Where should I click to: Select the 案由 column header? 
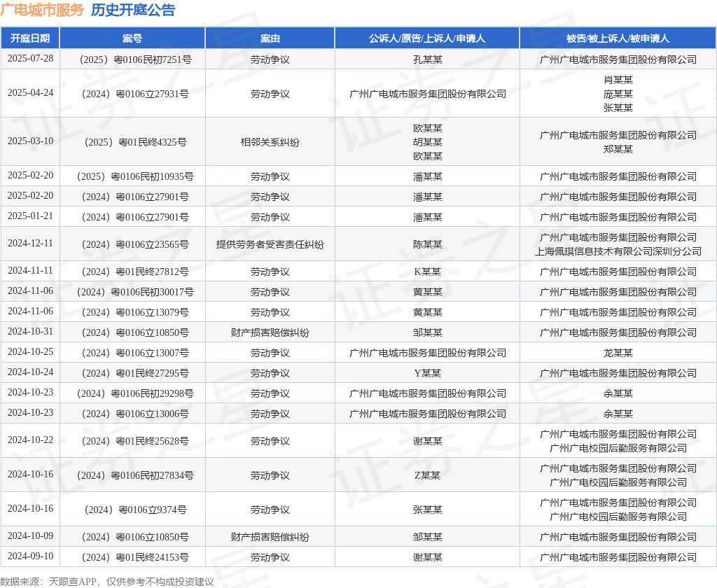click(270, 38)
